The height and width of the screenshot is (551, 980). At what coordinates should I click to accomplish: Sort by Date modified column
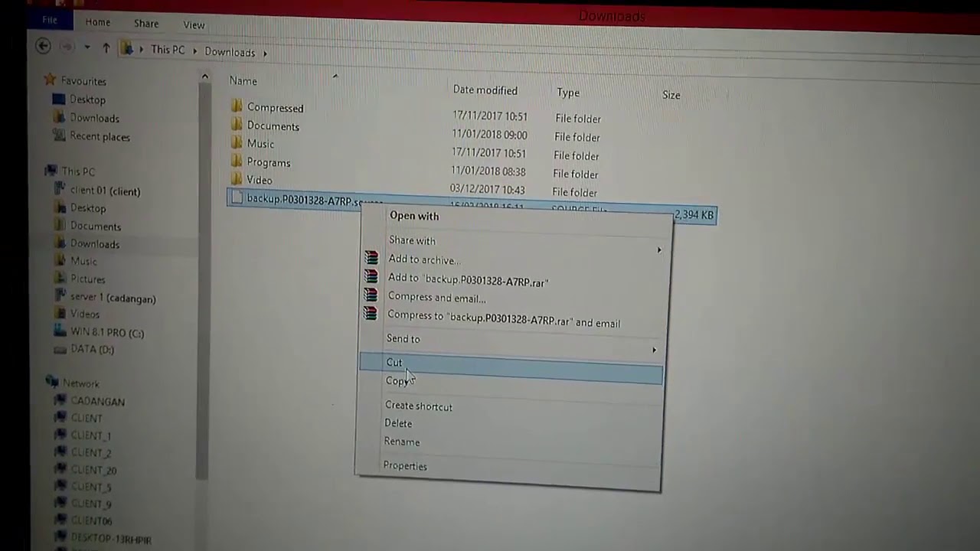pos(485,90)
